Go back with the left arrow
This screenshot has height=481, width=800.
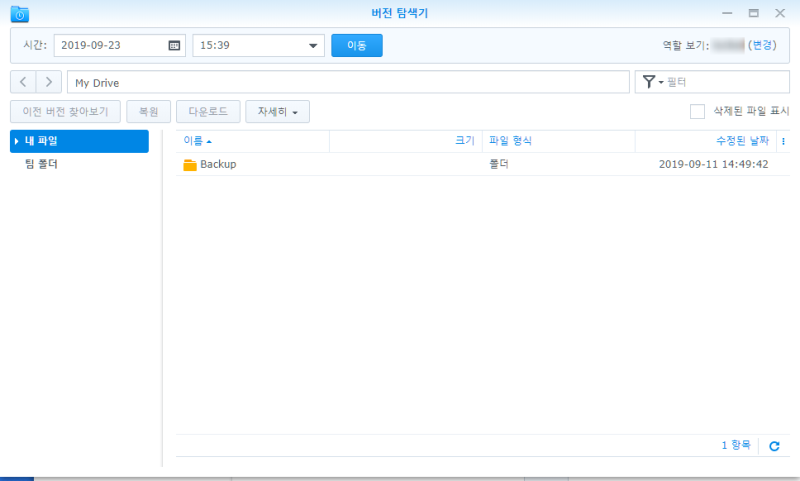23,82
